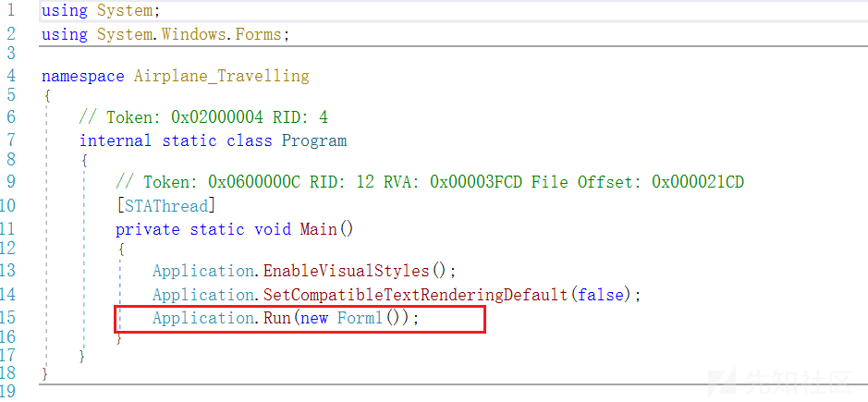Click 'System' in the System.Windows.Forms line
The width and height of the screenshot is (868, 402).
coord(125,34)
